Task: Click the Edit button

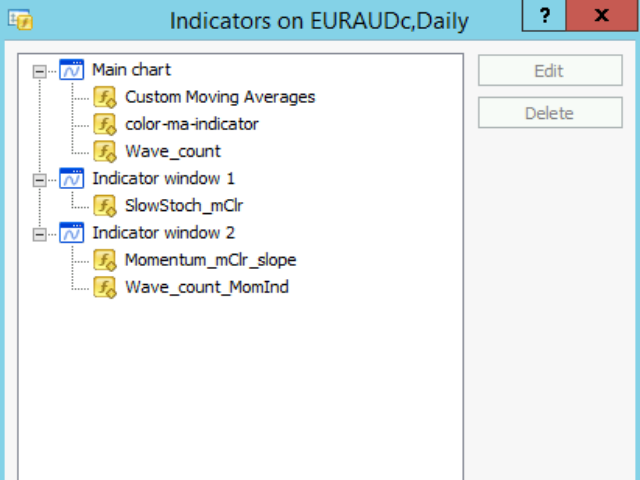Action: coord(550,71)
